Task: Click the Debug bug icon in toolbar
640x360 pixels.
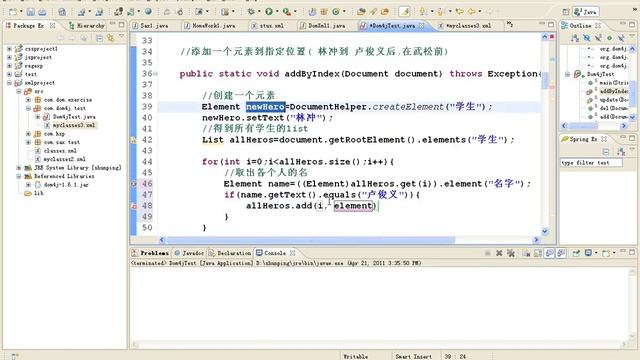Action: coord(251,12)
